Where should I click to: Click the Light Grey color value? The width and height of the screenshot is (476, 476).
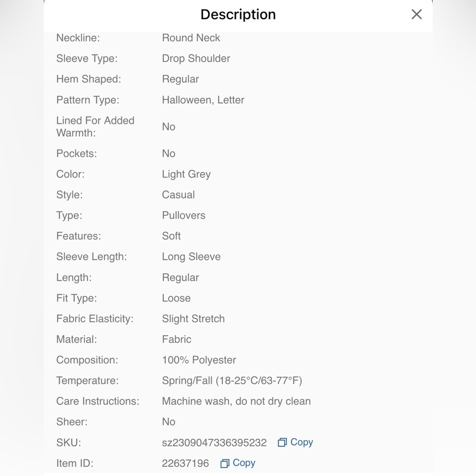coord(186,174)
